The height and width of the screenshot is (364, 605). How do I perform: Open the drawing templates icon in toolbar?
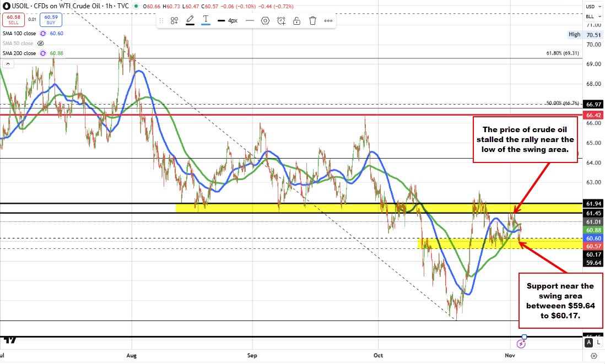174,20
